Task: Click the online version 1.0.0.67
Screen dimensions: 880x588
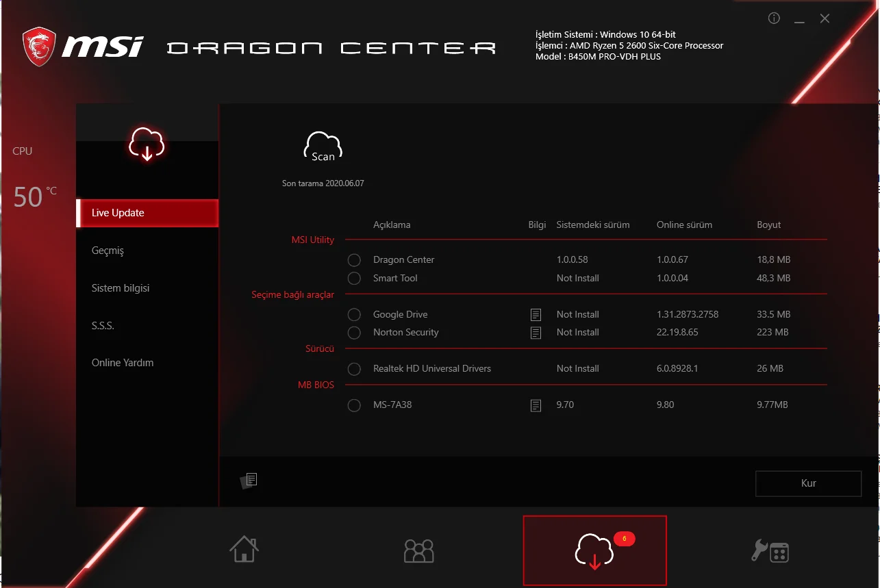Action: (x=672, y=260)
